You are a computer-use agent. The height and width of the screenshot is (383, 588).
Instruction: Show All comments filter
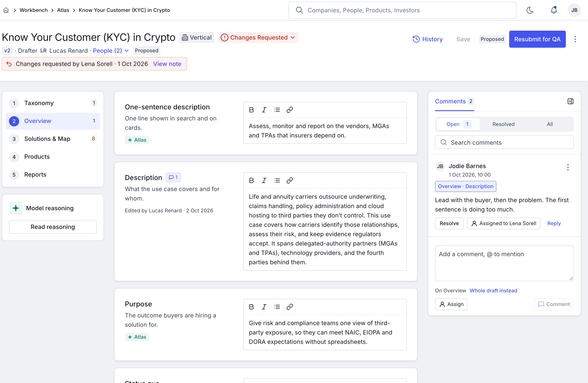[550, 124]
